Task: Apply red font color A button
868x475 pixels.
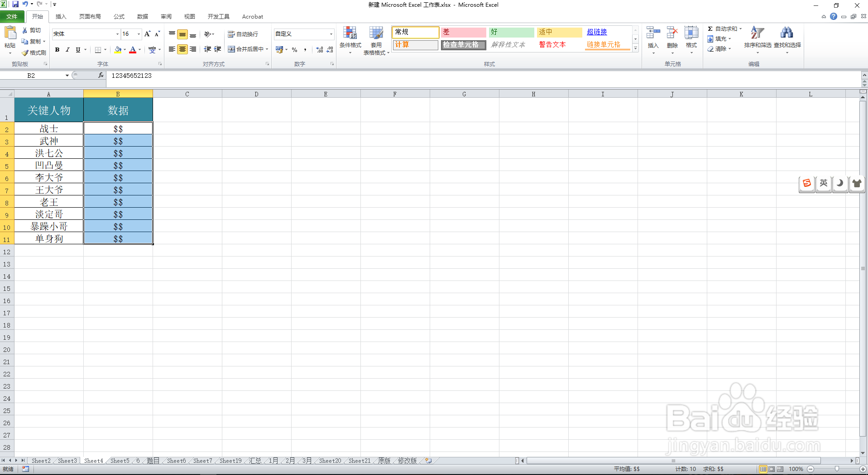Action: click(133, 50)
